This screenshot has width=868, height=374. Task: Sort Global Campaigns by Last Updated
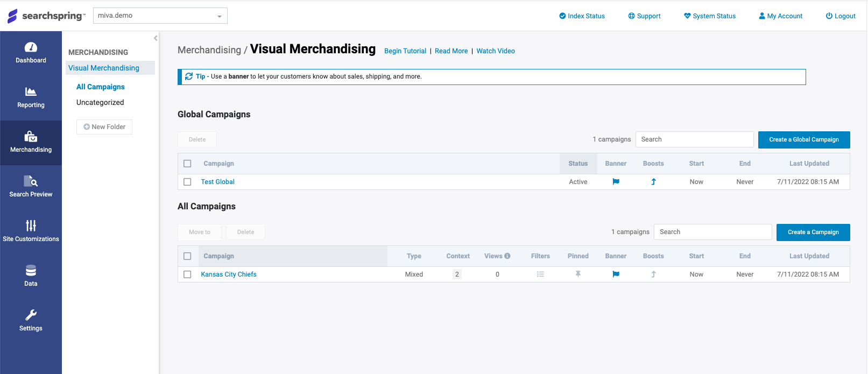tap(809, 164)
